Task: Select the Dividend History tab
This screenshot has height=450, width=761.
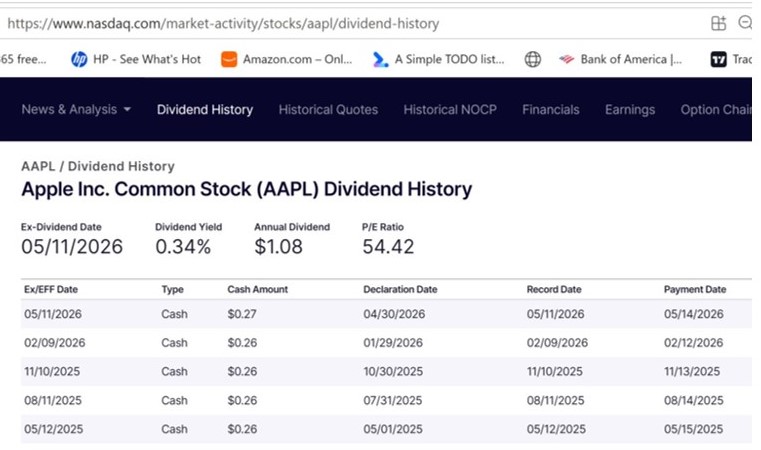Action: pos(205,109)
